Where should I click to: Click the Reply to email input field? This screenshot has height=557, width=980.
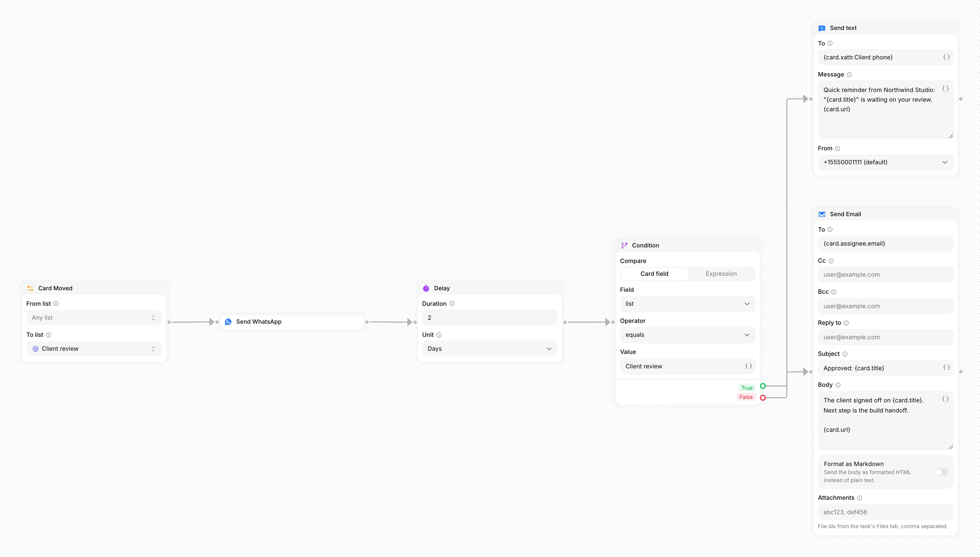pos(885,337)
